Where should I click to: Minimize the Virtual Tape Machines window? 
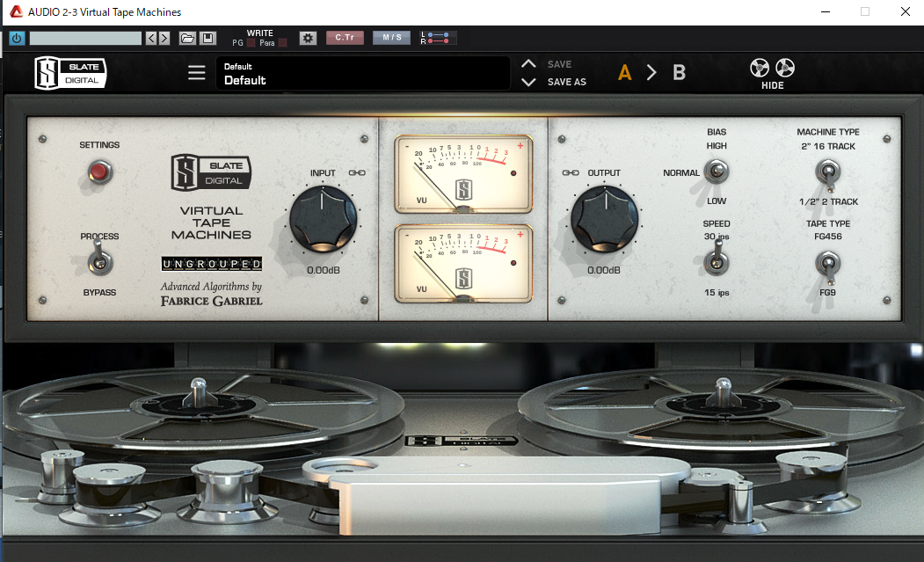826,11
